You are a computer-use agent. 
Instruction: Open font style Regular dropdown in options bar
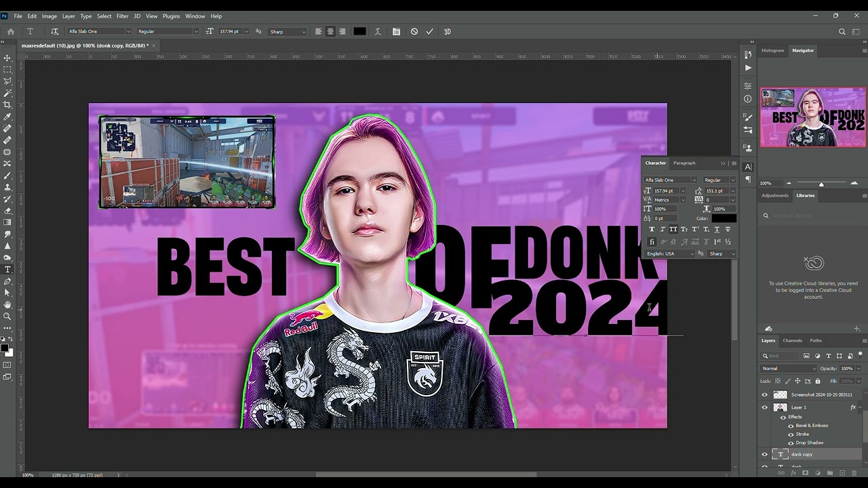(x=196, y=31)
